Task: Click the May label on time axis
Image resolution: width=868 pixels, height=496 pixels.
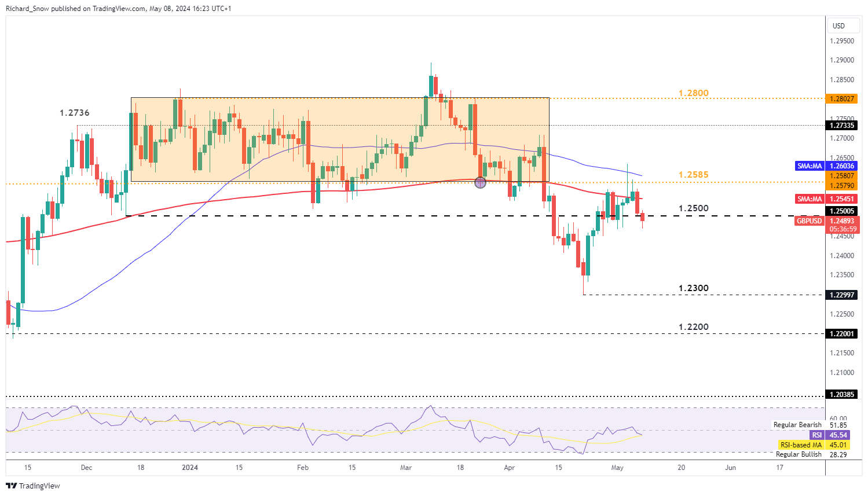Action: pos(617,468)
